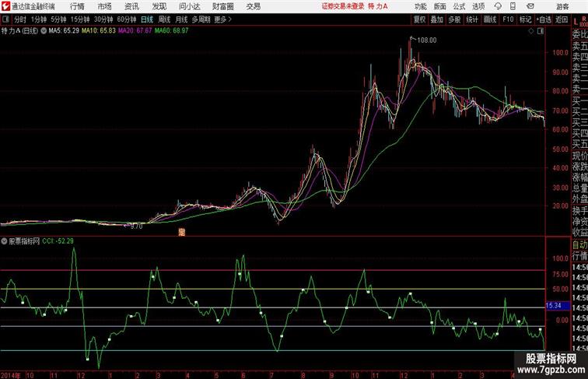Click the 现价 row in right sidebar

579,156
